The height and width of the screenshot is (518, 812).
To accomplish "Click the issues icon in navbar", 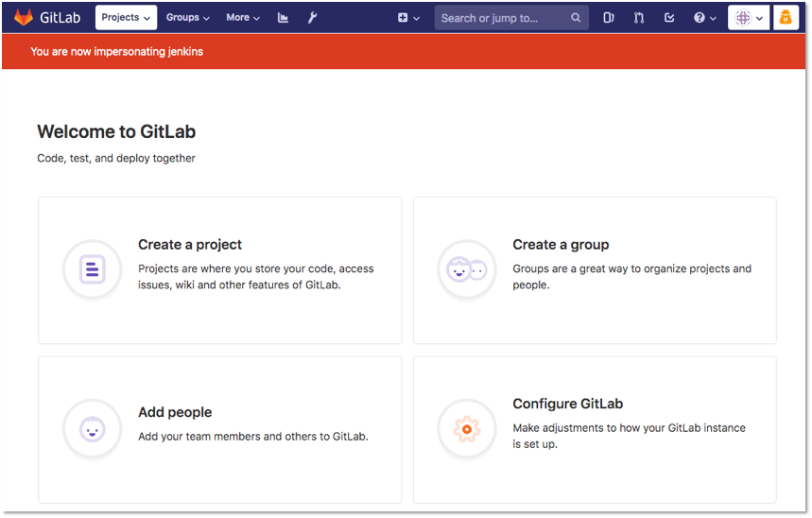I will click(x=609, y=18).
